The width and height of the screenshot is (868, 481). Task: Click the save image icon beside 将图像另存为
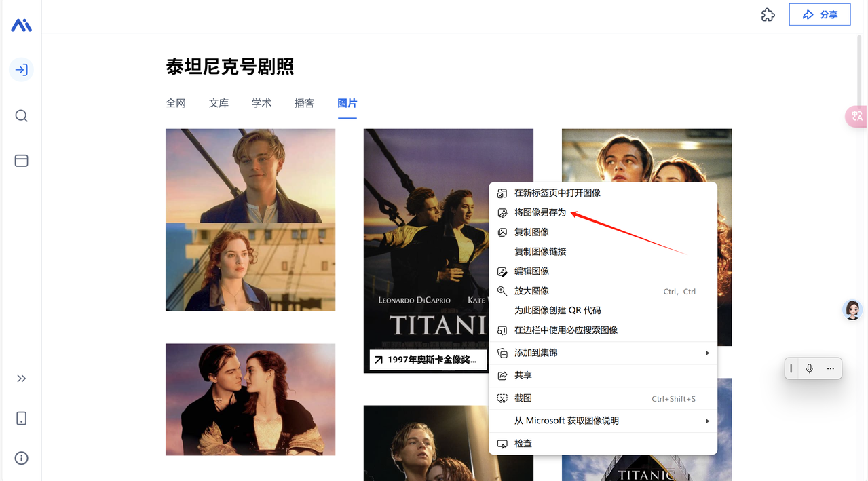(502, 213)
